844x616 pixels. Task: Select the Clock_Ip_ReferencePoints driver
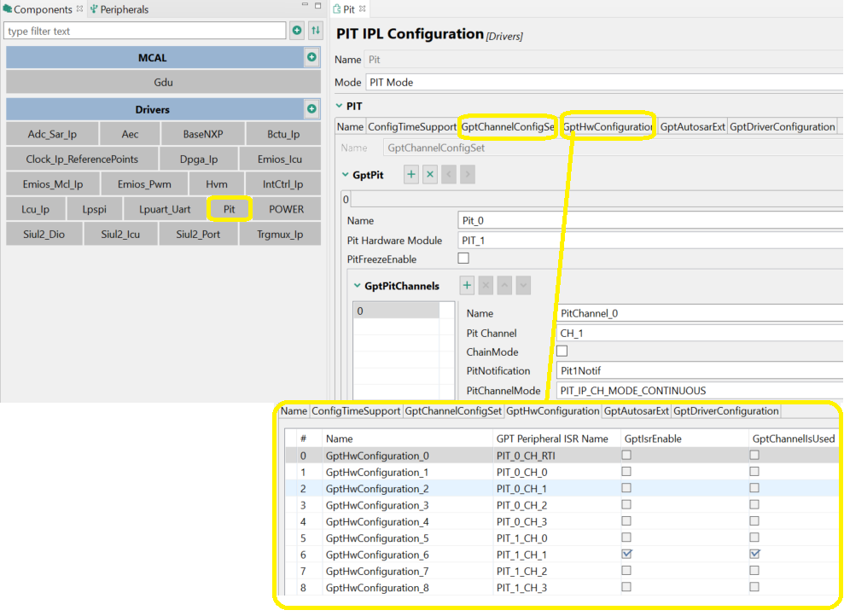pos(82,160)
